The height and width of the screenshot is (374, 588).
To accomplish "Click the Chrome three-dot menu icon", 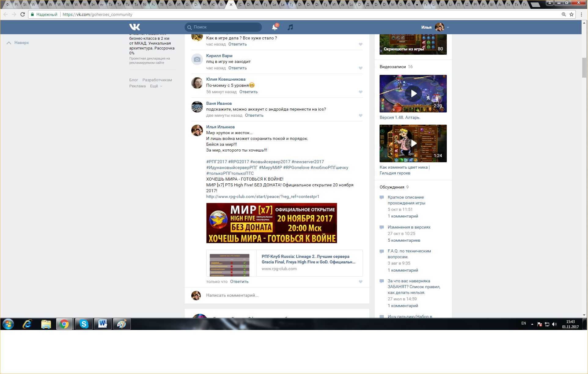I will click(581, 14).
